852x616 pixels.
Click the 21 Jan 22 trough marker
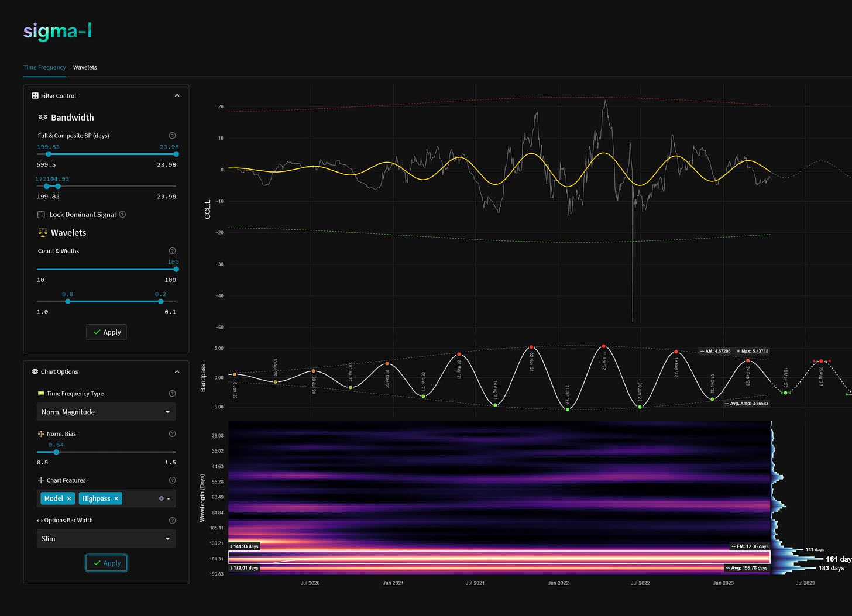(x=568, y=409)
